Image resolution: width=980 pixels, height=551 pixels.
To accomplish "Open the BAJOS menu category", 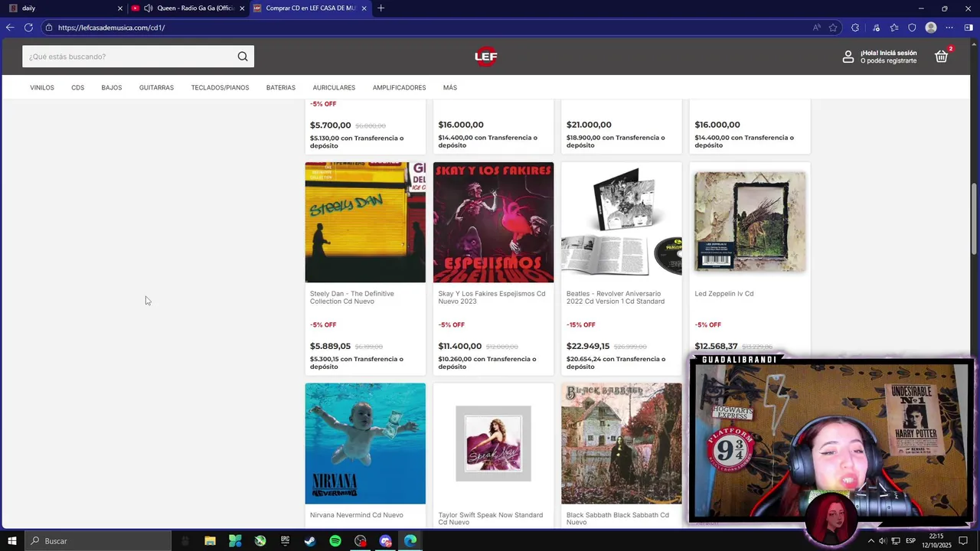I will pyautogui.click(x=112, y=88).
